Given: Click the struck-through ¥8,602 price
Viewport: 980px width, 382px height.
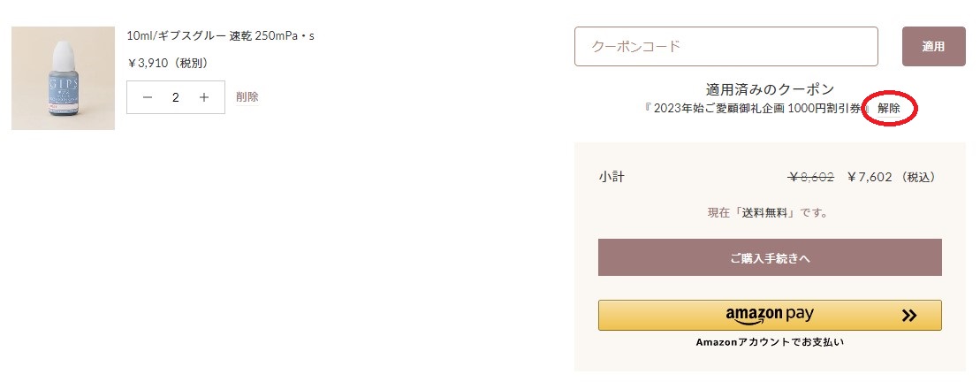Looking at the screenshot, I should tap(811, 177).
